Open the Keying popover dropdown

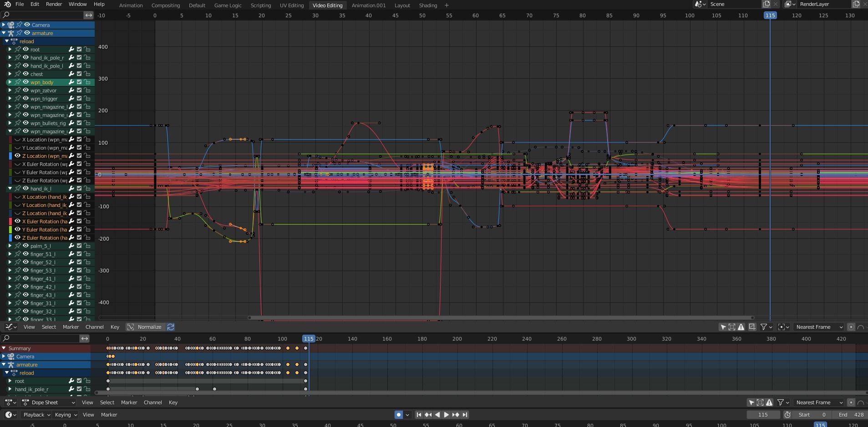(66, 415)
